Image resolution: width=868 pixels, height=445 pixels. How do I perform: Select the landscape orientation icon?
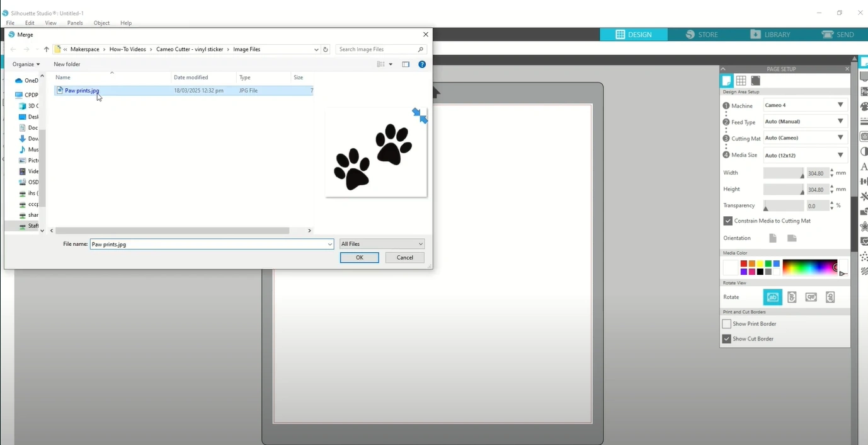pyautogui.click(x=792, y=238)
